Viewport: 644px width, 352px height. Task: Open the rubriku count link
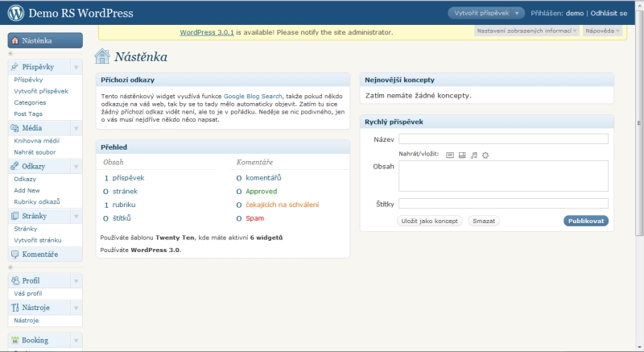(124, 205)
